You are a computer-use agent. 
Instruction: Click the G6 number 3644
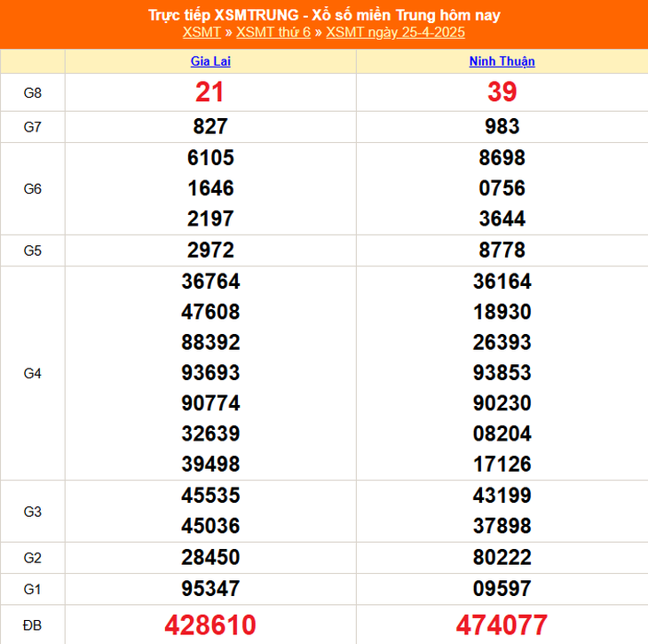pos(502,219)
